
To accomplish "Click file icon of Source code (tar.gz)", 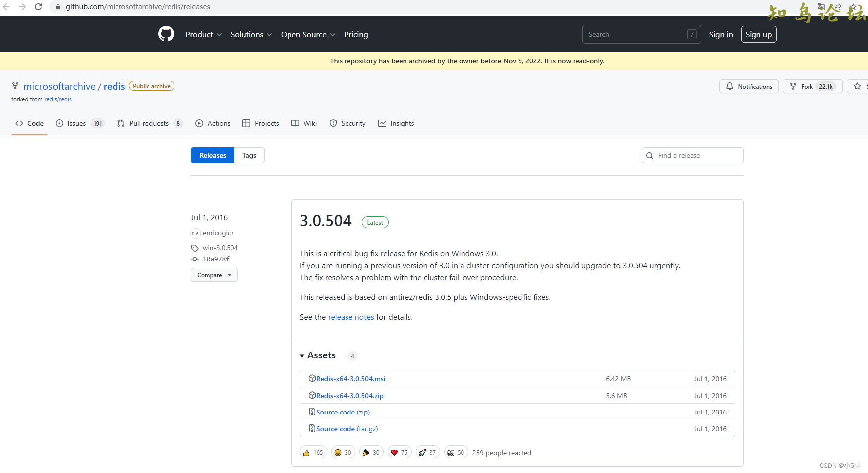I will pos(312,428).
